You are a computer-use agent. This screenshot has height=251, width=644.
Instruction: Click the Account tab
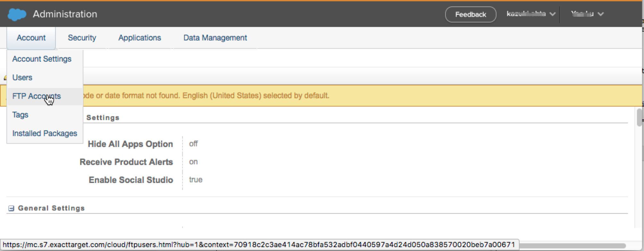31,38
